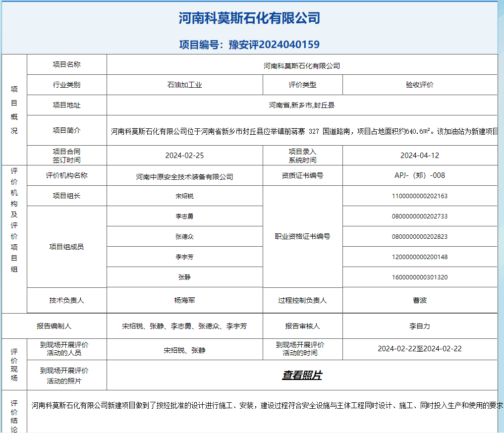This screenshot has width=504, height=433.
Task: Open the 查看照片 photo link
Action: 302,376
